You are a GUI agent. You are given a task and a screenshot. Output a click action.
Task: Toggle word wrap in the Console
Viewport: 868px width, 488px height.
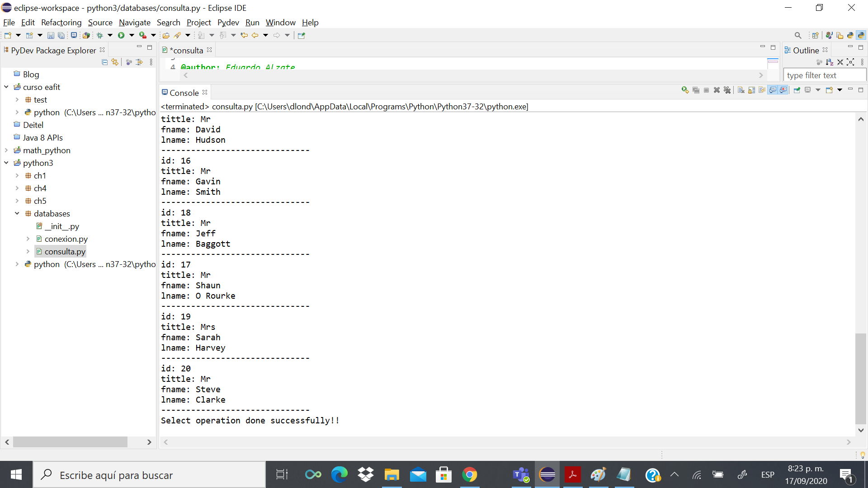point(762,90)
